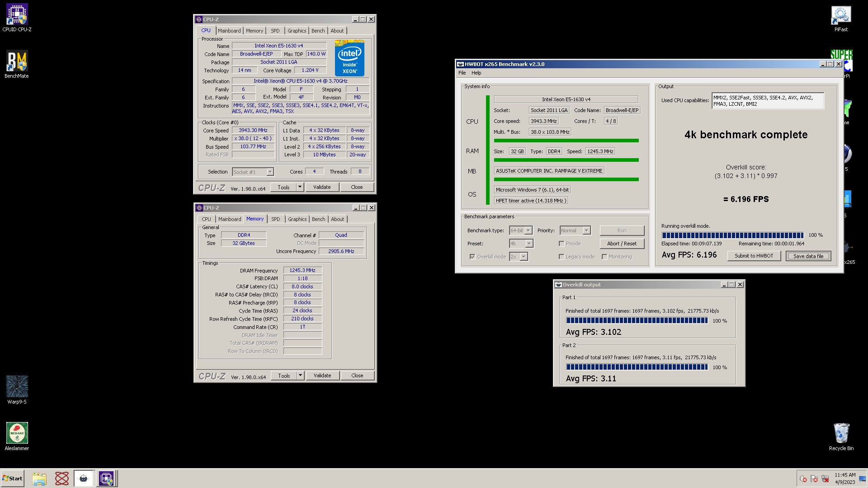Open the Recycle Bin icon
The width and height of the screenshot is (868, 488).
(841, 436)
